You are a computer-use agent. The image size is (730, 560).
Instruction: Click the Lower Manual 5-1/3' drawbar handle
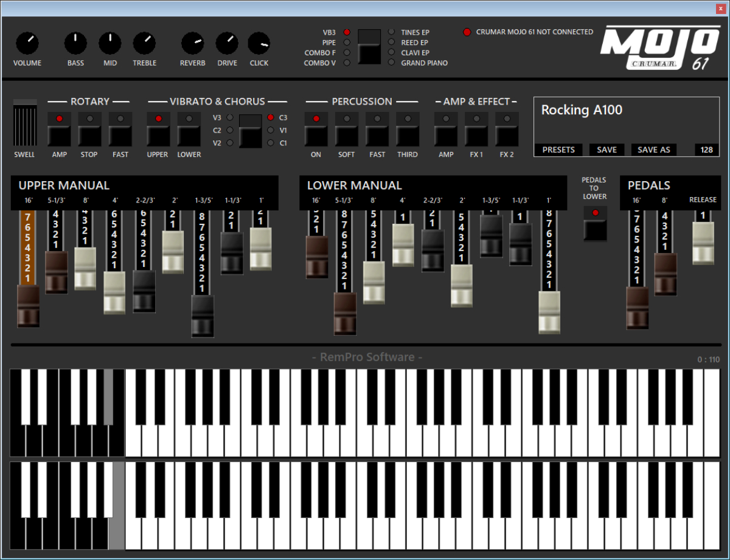point(345,314)
